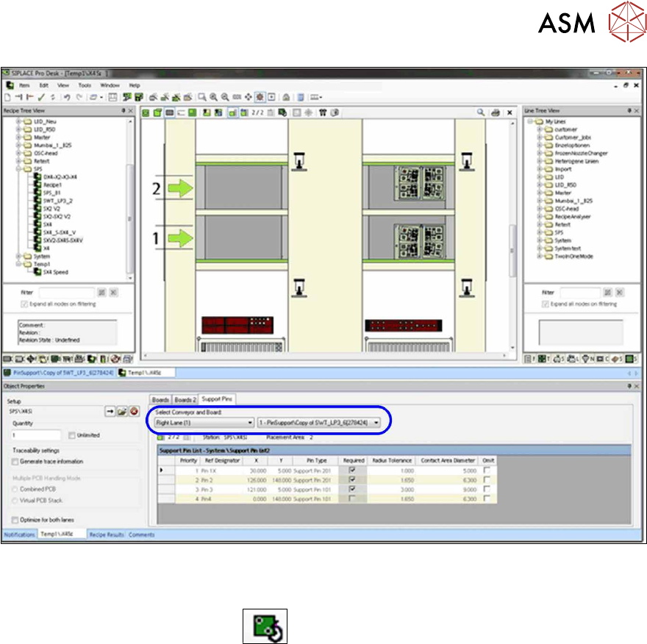Select the SWT_LP3_2 recipe in the tree
Viewport: 647px width, 644px height.
click(x=58, y=201)
